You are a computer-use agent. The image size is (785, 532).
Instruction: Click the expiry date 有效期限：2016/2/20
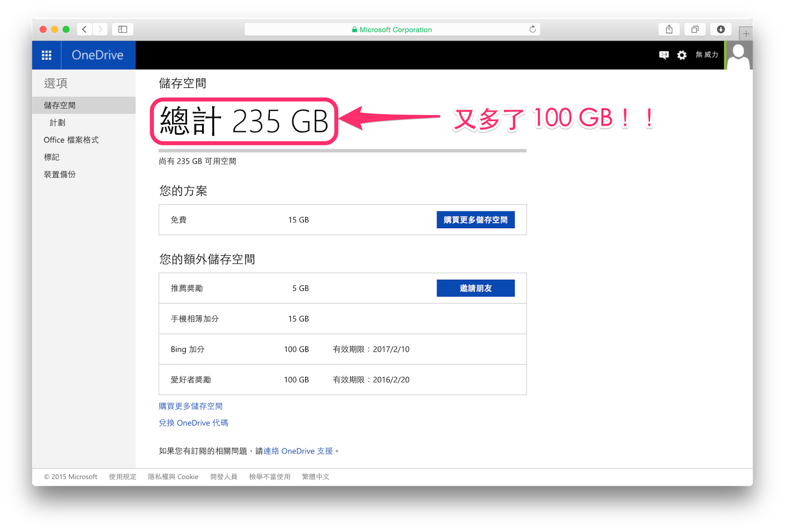[371, 379]
